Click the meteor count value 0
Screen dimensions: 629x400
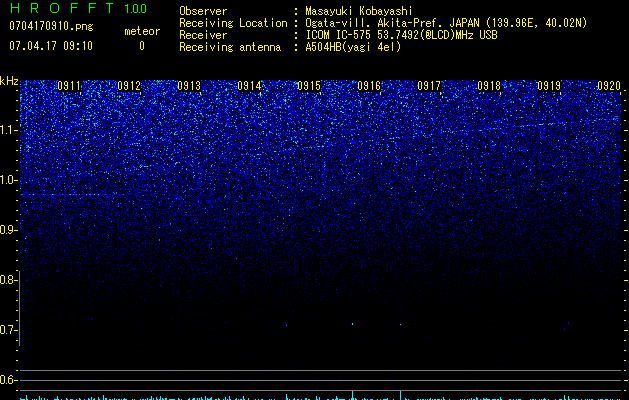coord(142,46)
